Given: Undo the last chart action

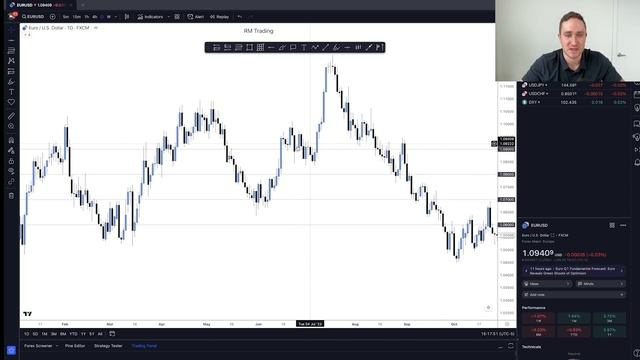Looking at the screenshot, I should pyautogui.click(x=240, y=17).
